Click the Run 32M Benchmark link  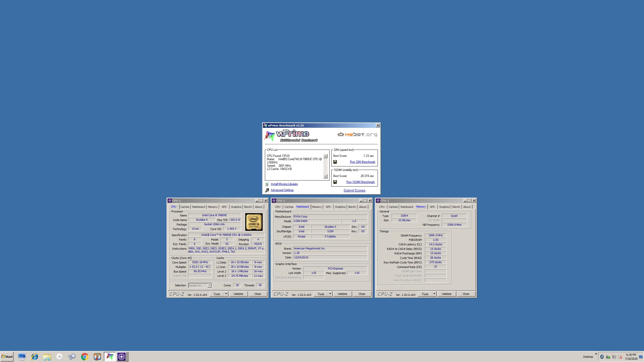362,162
